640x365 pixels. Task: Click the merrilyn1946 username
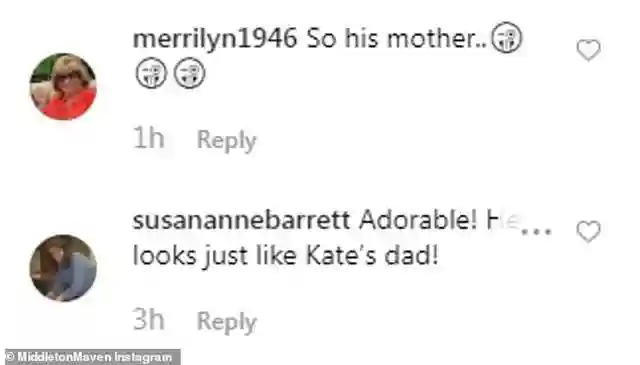coord(215,40)
